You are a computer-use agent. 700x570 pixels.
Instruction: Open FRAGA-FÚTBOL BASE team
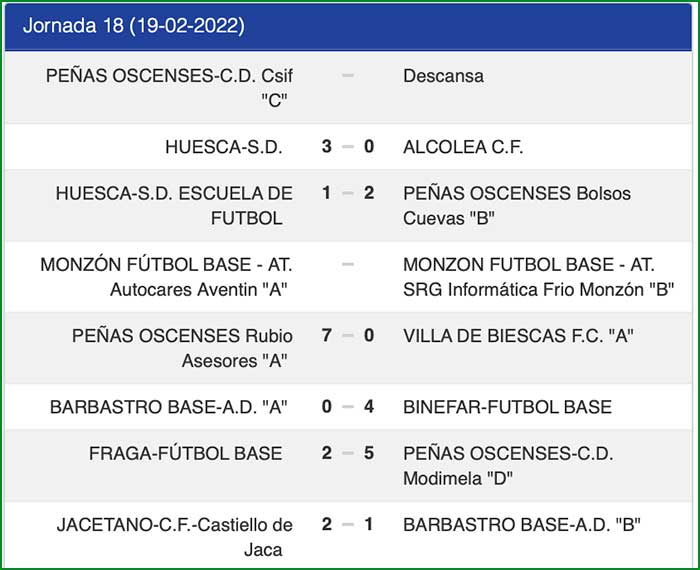185,453
